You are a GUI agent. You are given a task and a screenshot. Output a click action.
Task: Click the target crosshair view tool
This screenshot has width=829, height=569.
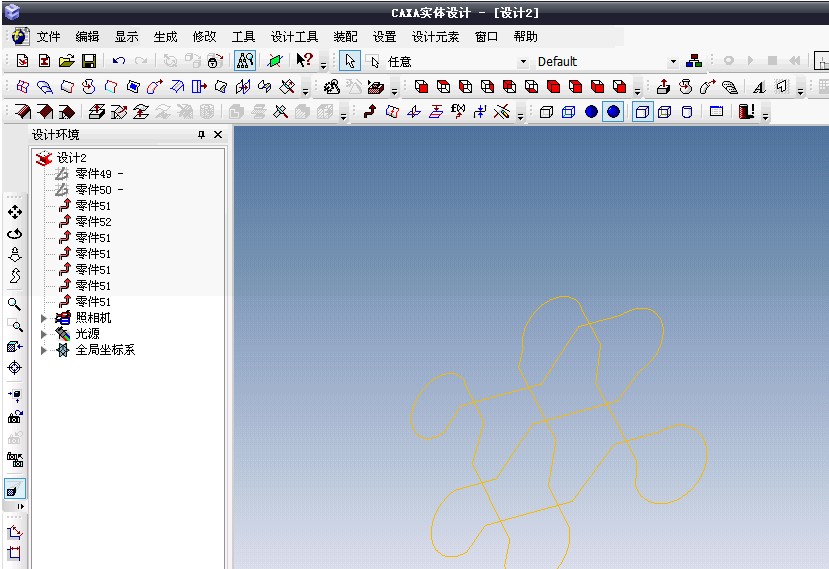[15, 368]
